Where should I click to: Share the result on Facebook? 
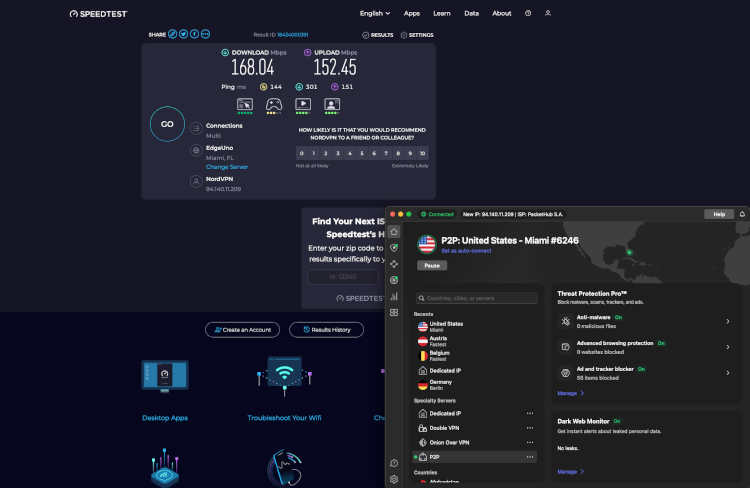click(194, 34)
